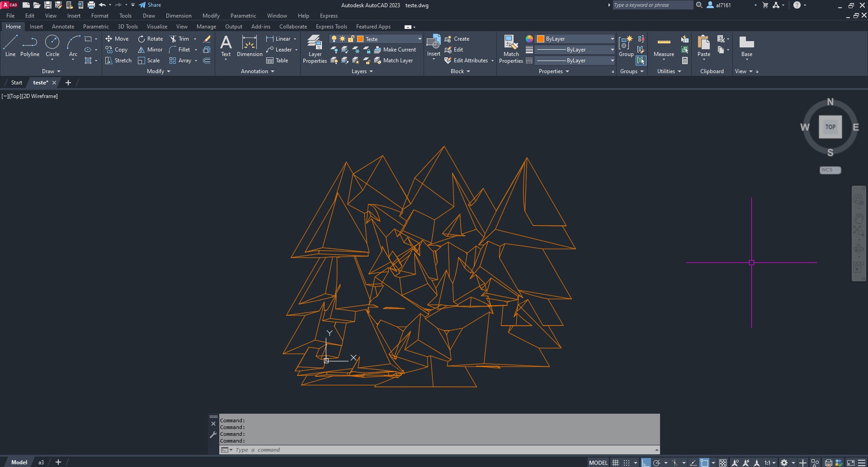Viewport: 868px width, 467px height.
Task: Click the ByLayer object color swatch
Action: [540, 39]
